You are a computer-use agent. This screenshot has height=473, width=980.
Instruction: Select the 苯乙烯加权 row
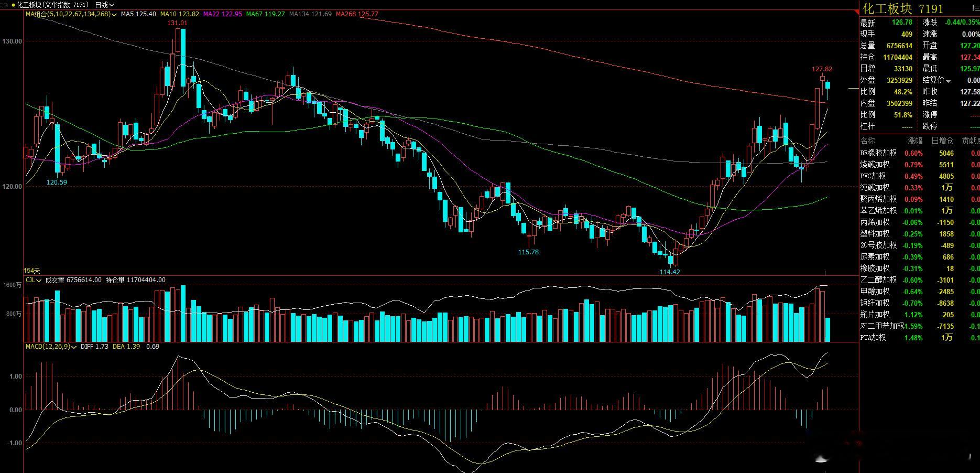pyautogui.click(x=920, y=211)
